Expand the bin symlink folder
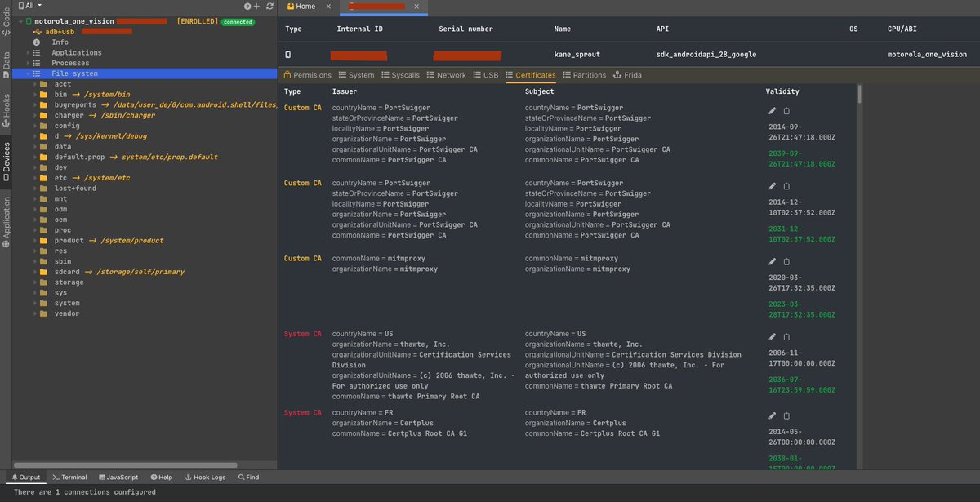980x502 pixels. (x=35, y=94)
